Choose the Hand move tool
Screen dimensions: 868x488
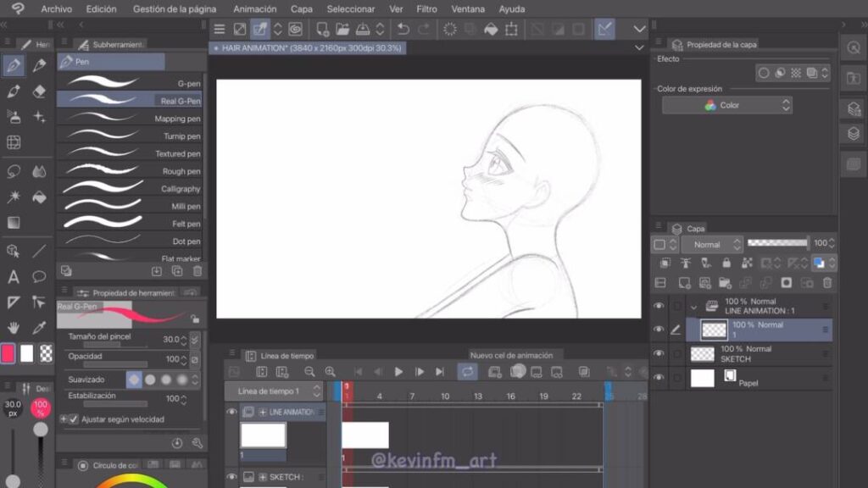click(x=14, y=328)
